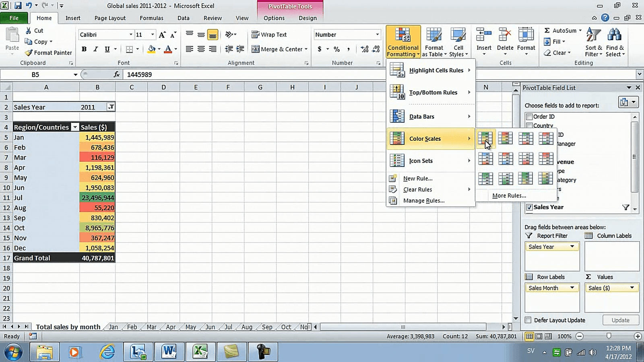
Task: Toggle bold formatting
Action: tap(84, 49)
